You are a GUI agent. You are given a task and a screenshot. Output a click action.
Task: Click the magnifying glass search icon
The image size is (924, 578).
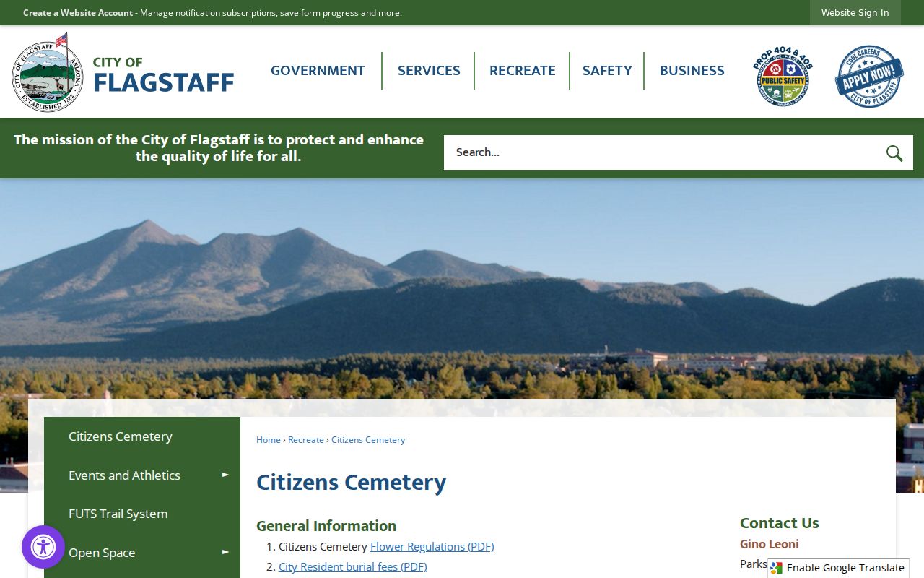click(894, 152)
